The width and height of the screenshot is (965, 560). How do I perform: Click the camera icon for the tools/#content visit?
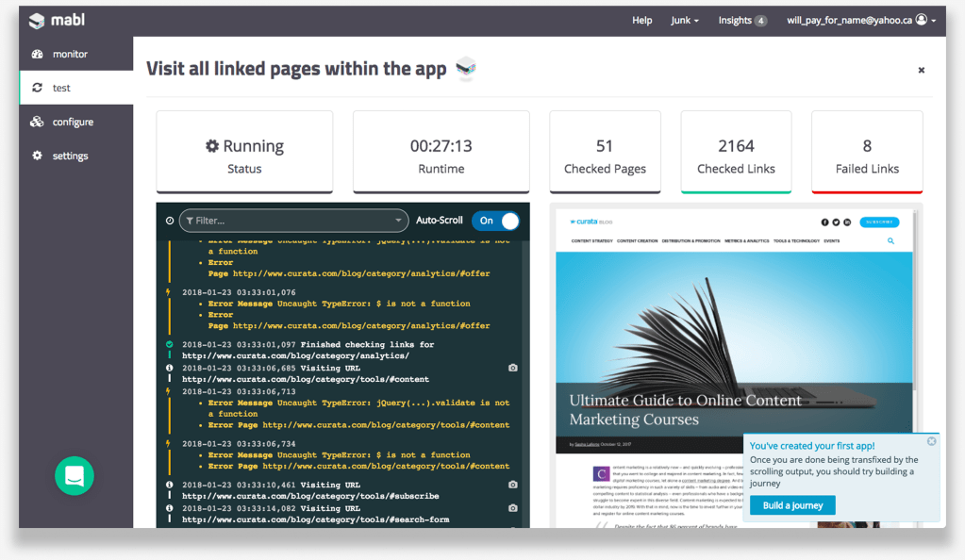coord(512,368)
